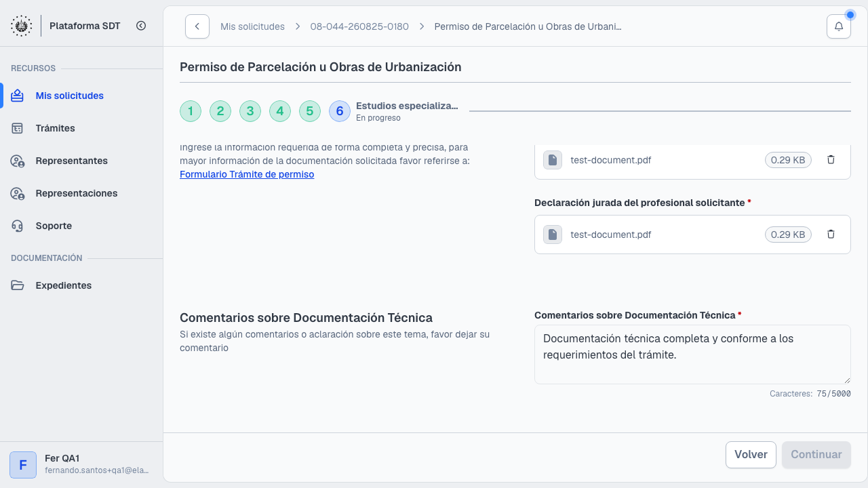Image resolution: width=868 pixels, height=488 pixels.
Task: Click the Continuar button
Action: (816, 455)
